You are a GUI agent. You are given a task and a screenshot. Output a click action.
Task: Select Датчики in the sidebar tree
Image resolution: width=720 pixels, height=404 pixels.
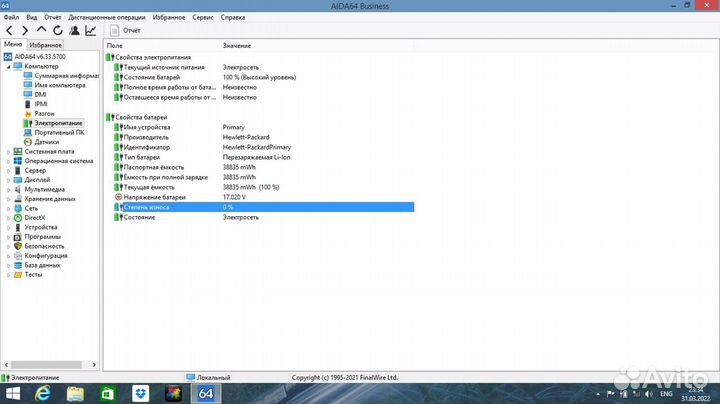click(x=46, y=142)
